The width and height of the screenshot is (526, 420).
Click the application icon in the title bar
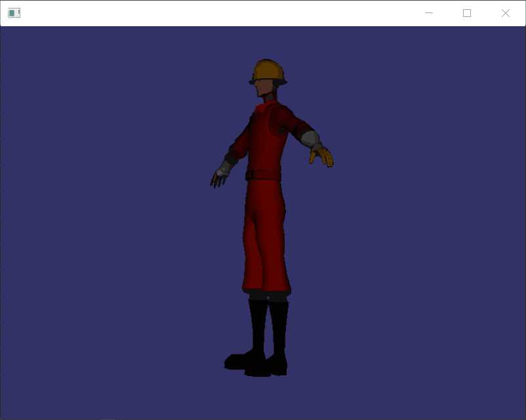click(x=14, y=13)
